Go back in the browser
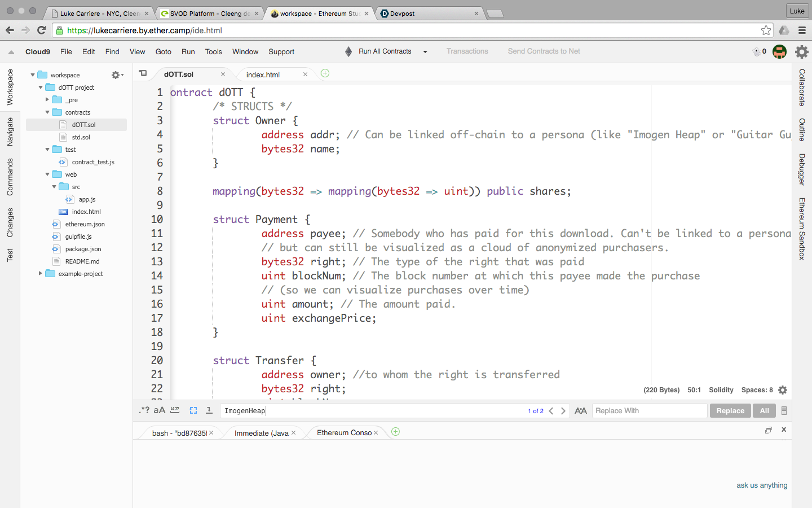812x508 pixels. coord(10,30)
